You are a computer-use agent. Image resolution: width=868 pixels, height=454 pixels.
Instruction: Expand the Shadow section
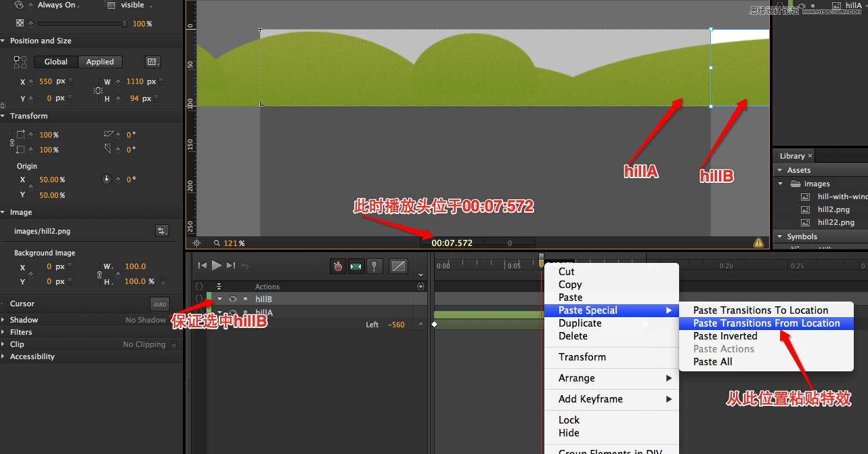click(x=4, y=320)
